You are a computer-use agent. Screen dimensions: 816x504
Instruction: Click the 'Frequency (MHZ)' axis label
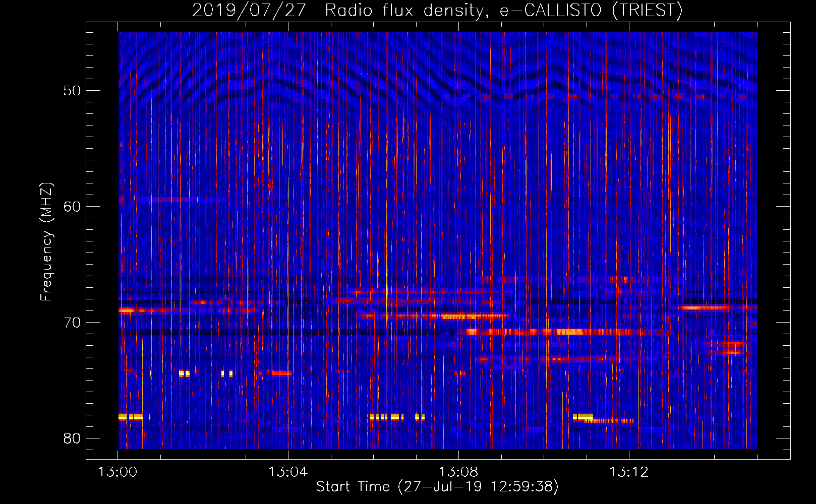(46, 242)
